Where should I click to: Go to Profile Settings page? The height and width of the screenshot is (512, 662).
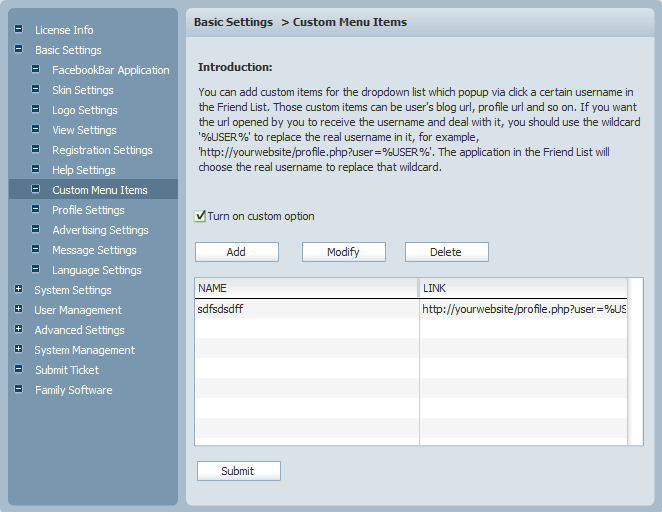(88, 210)
